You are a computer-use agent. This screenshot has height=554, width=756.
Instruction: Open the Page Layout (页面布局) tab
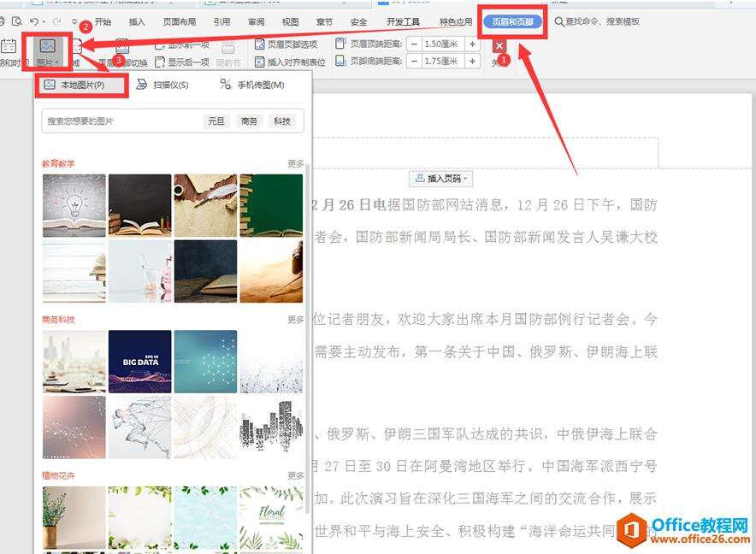[179, 22]
